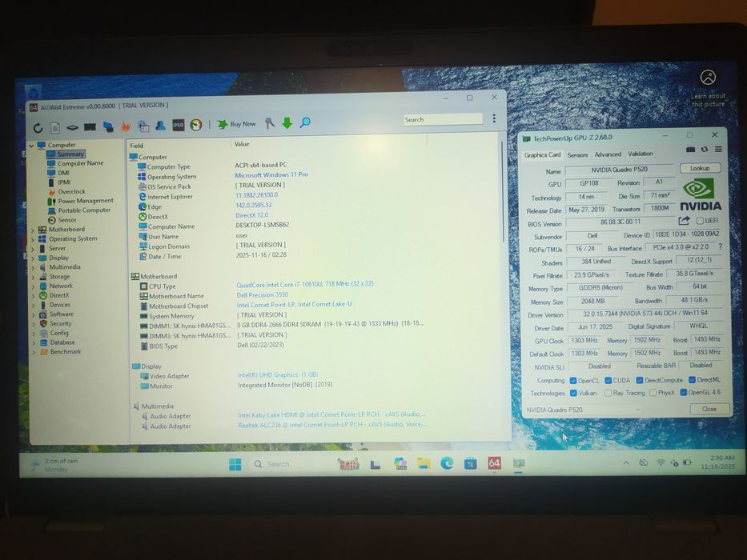Click the AIDA64 taskbar icon
Image resolution: width=747 pixels, height=560 pixels.
click(495, 462)
